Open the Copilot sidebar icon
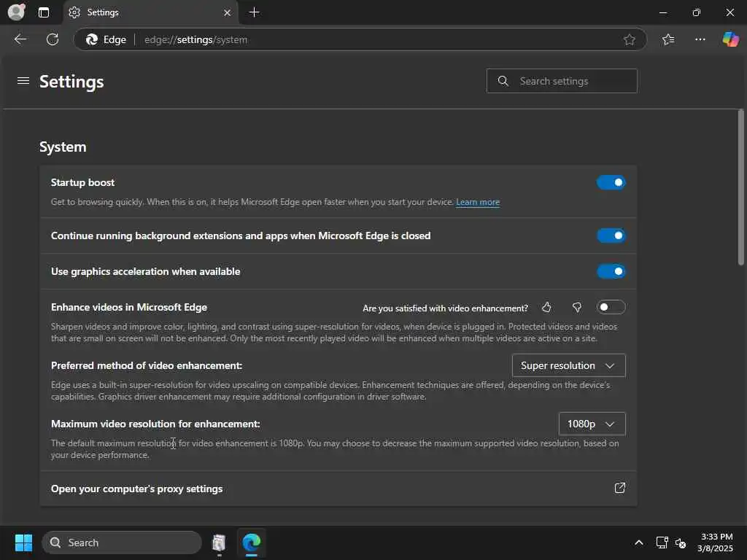Screen dimensions: 747x560 pyautogui.click(x=730, y=39)
